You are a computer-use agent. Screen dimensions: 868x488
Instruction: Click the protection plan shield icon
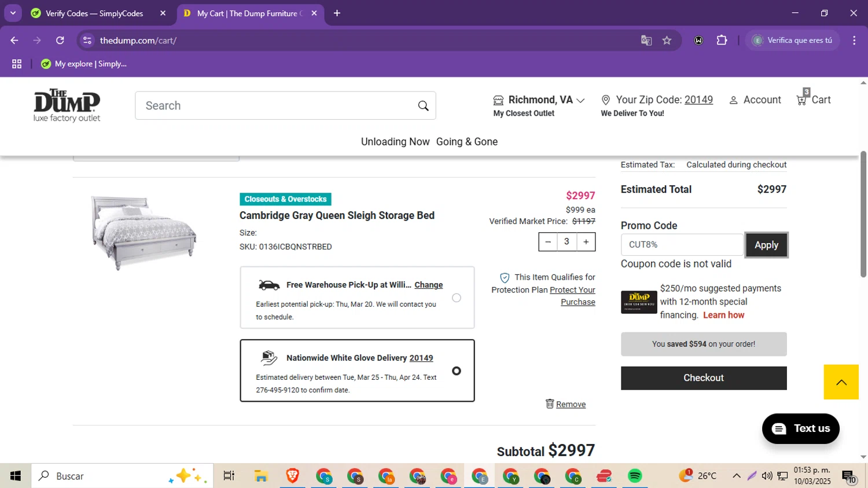click(505, 278)
